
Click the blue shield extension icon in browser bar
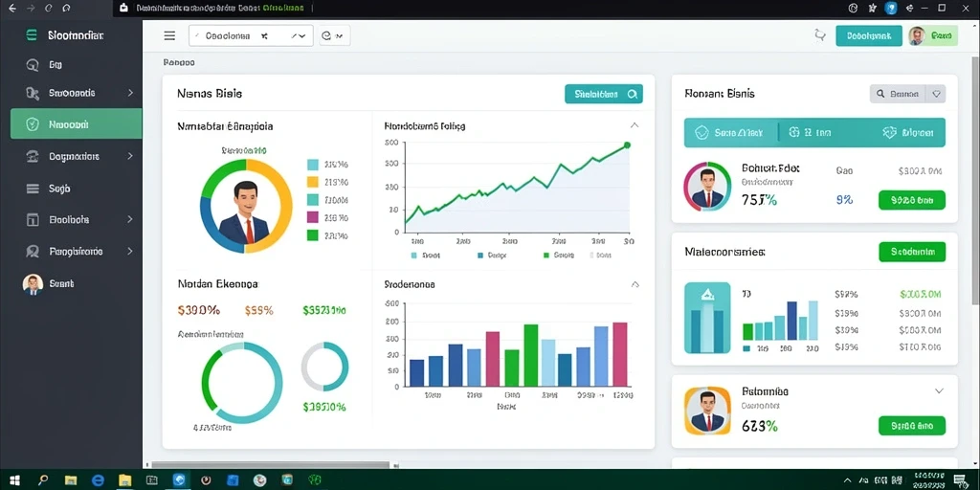(x=891, y=8)
